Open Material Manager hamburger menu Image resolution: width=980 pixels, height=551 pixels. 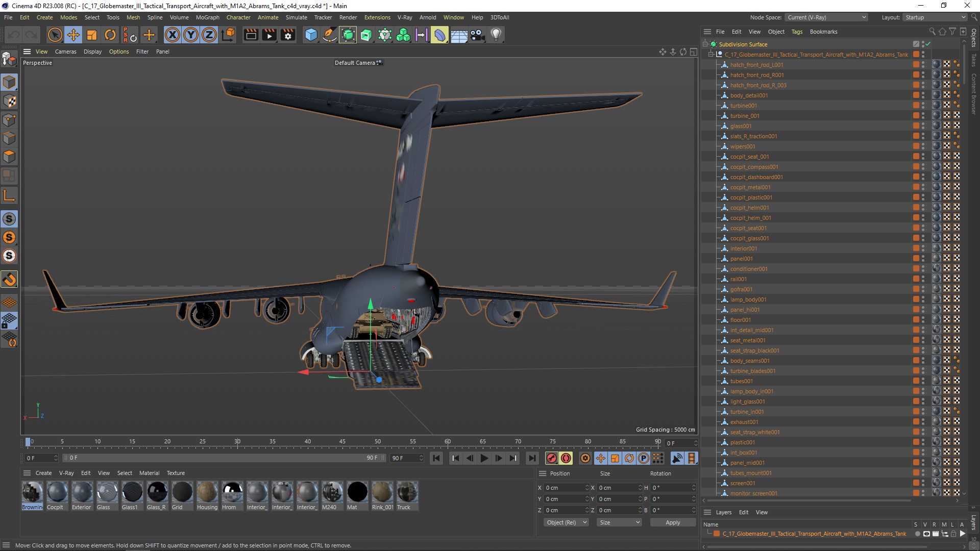pos(27,473)
